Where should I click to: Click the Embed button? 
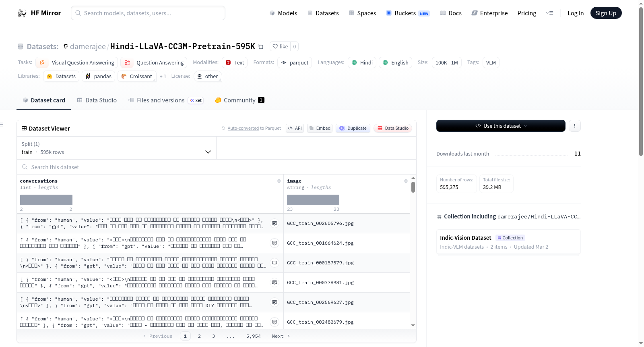[x=320, y=128]
